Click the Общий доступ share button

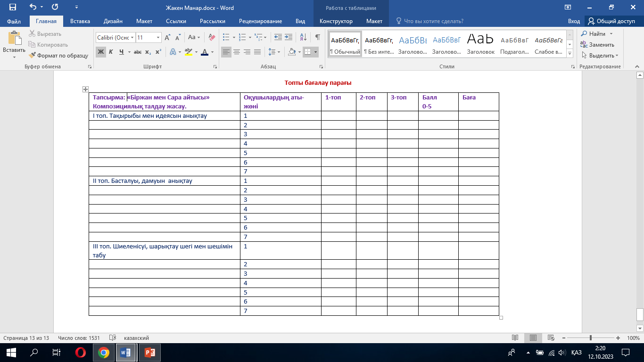pyautogui.click(x=611, y=21)
